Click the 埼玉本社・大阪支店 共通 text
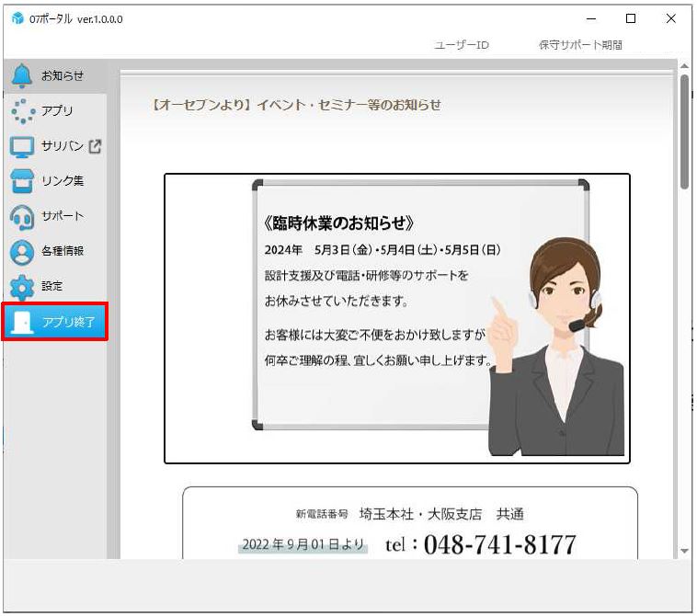697x616 pixels. [441, 514]
